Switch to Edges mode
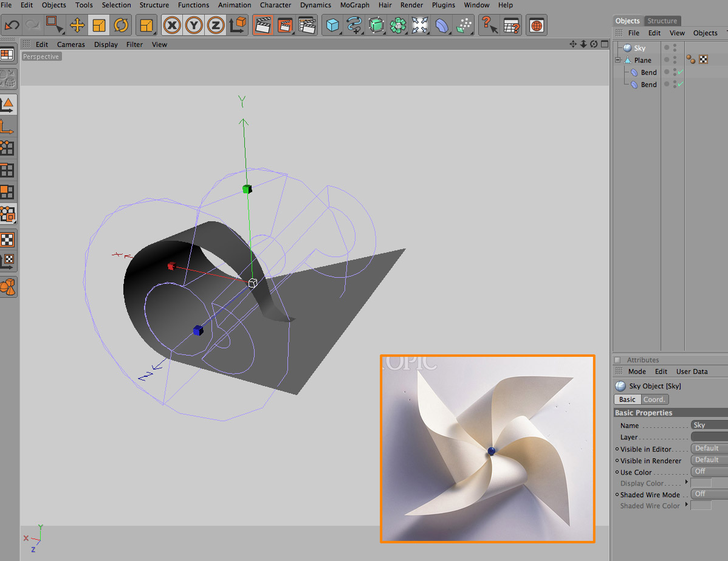This screenshot has width=728, height=561. coord(7,170)
